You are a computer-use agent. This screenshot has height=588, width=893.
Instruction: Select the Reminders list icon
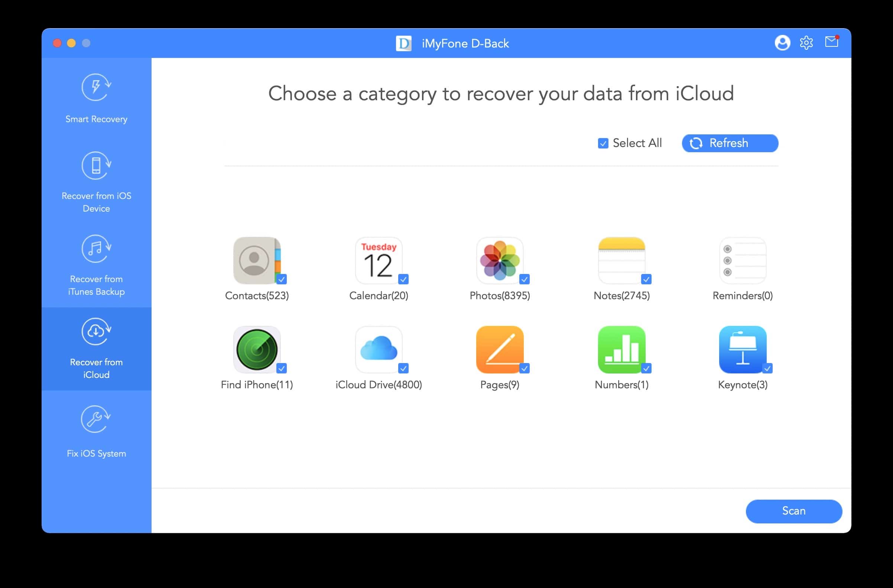[743, 260]
